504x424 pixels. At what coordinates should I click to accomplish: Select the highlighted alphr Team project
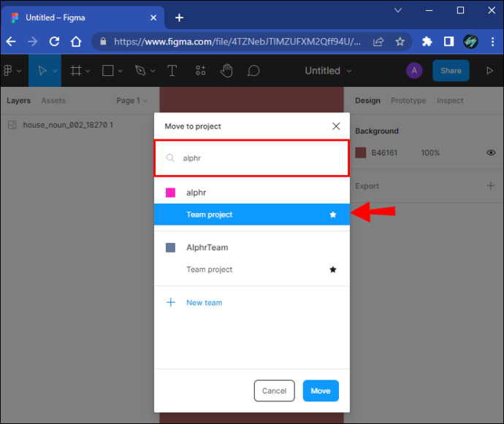pyautogui.click(x=252, y=215)
